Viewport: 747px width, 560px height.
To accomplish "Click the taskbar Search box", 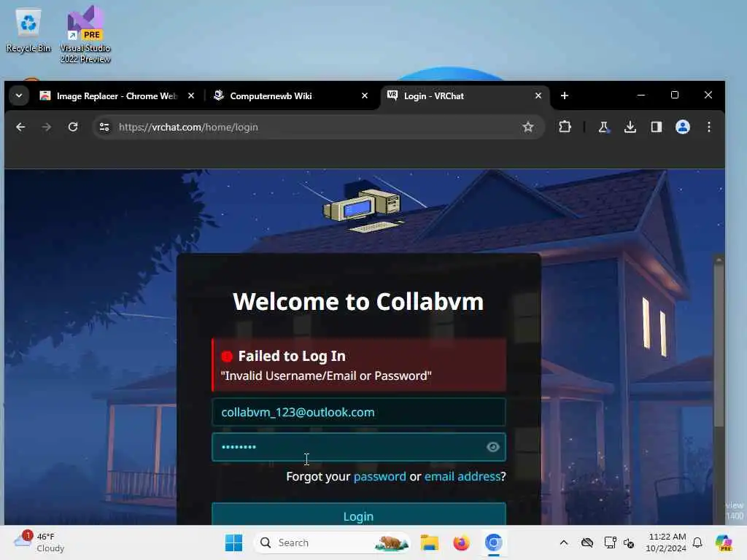I will 333,542.
